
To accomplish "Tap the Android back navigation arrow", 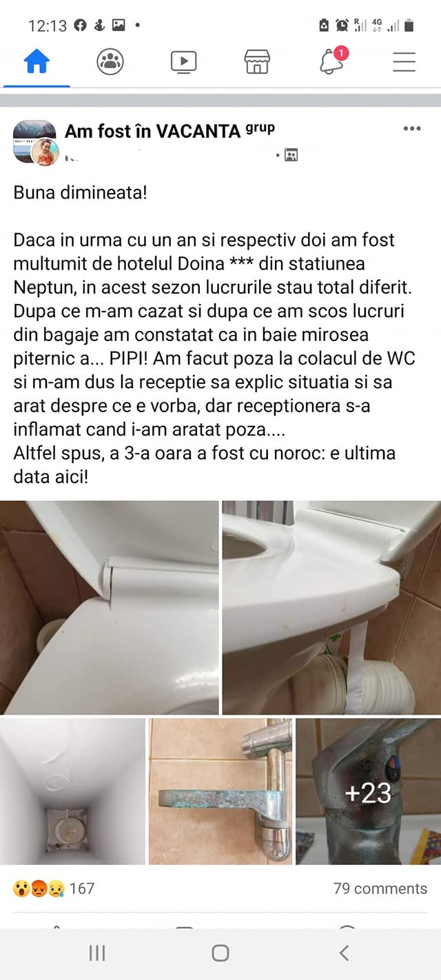I will click(x=344, y=953).
